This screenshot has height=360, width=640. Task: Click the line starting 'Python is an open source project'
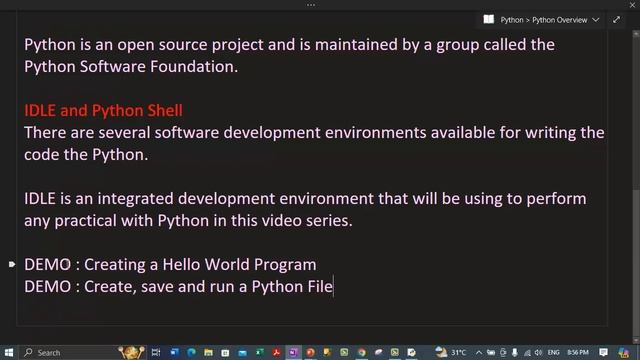pos(289,44)
